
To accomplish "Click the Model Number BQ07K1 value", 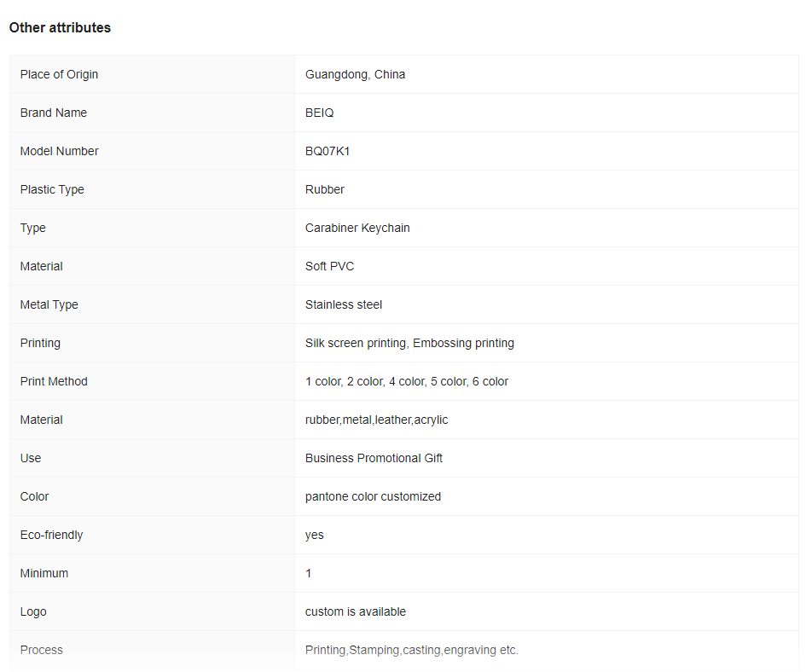I will 328,151.
